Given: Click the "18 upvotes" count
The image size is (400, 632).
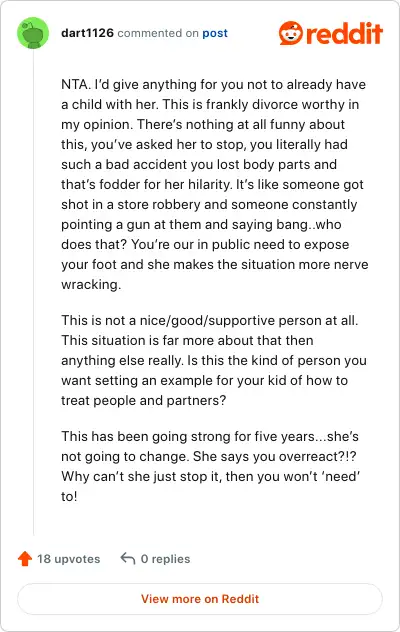Looking at the screenshot, I should point(69,559).
